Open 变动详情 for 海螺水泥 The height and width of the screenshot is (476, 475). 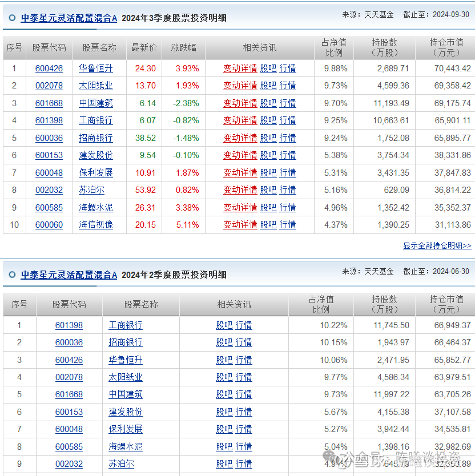tap(240, 208)
